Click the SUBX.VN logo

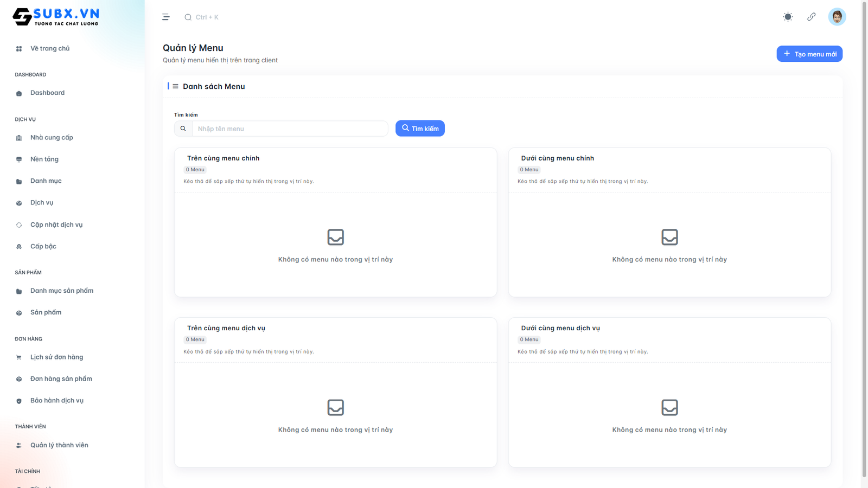(x=56, y=17)
